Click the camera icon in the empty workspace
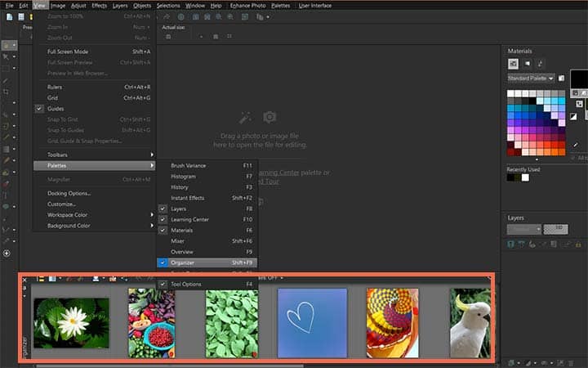The image size is (588, 368). point(269,117)
